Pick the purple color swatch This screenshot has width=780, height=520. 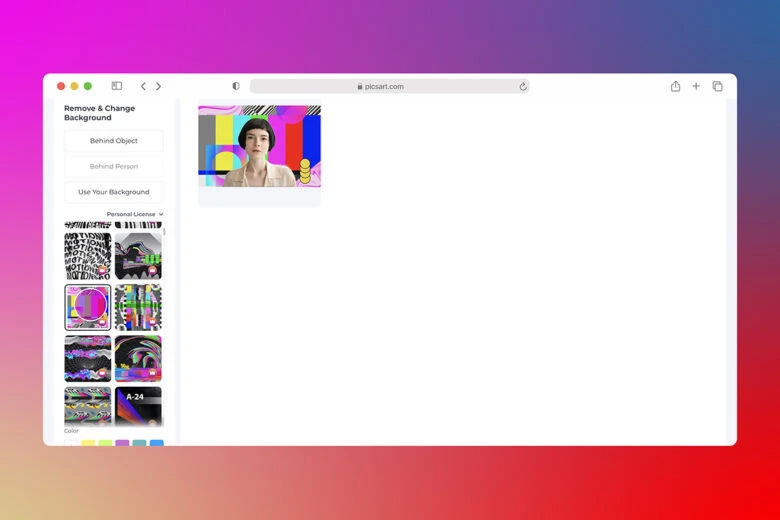pos(122,443)
